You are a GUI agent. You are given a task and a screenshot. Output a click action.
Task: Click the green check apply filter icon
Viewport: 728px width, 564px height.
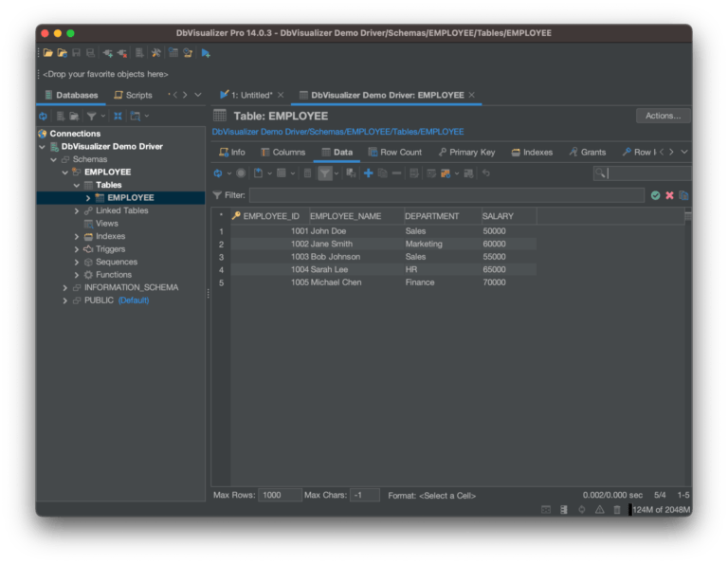(x=655, y=195)
